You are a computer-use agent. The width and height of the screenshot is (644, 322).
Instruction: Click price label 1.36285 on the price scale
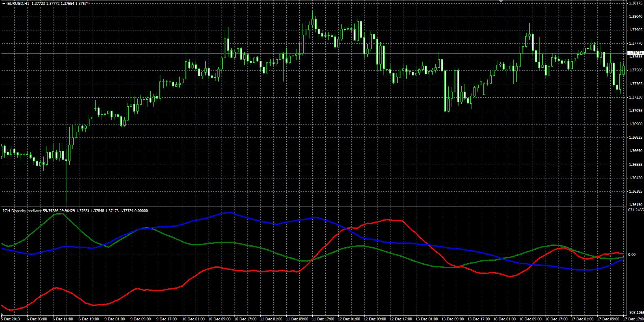(x=635, y=191)
